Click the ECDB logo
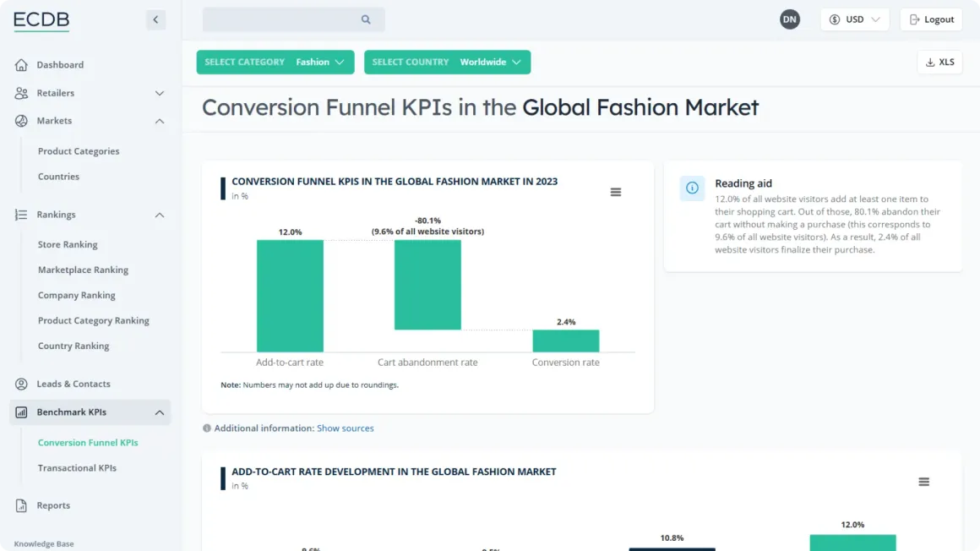Screen dimensions: 980x551 (x=41, y=20)
